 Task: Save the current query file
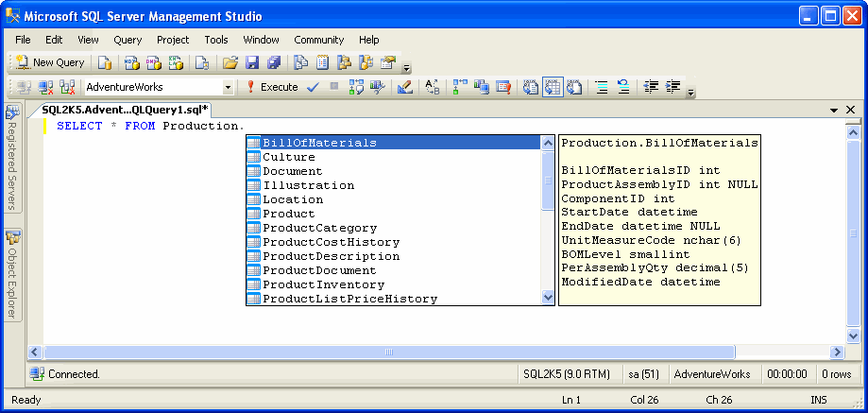click(x=252, y=62)
